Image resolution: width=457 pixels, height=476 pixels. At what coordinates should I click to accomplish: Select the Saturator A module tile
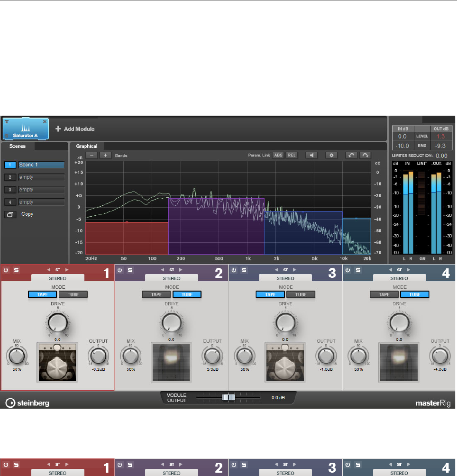26,129
